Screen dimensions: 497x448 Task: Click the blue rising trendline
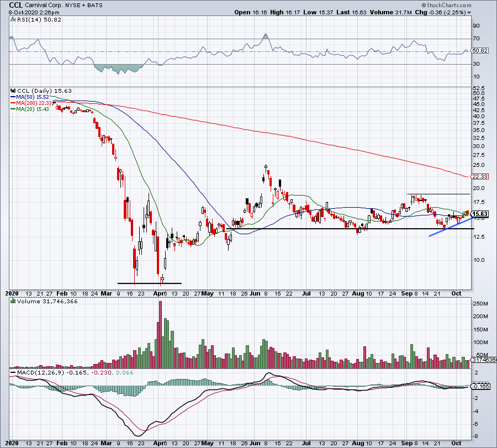(x=451, y=226)
